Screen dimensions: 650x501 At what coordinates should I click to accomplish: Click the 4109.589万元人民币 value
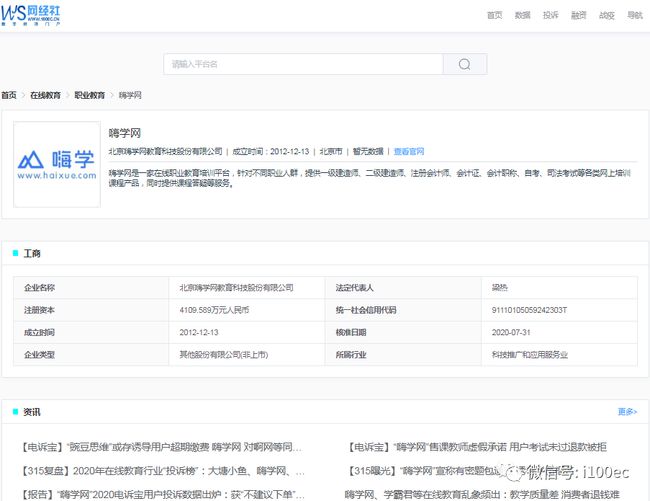click(x=214, y=310)
